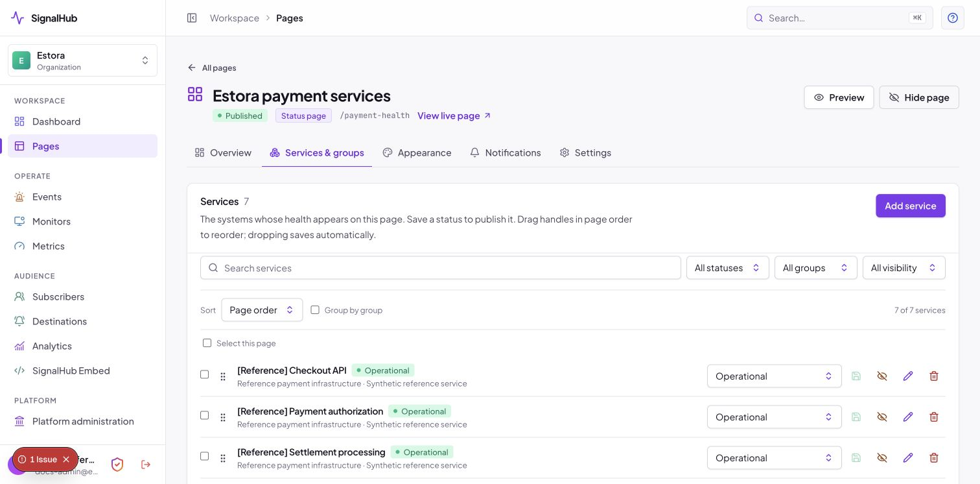
Task: Switch to the Settings tab
Action: coord(585,153)
